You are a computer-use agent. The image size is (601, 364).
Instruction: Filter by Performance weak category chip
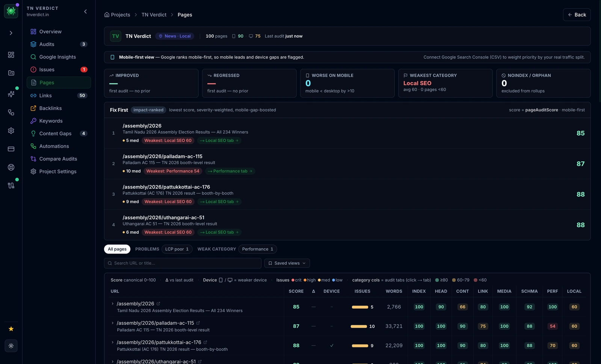258,249
